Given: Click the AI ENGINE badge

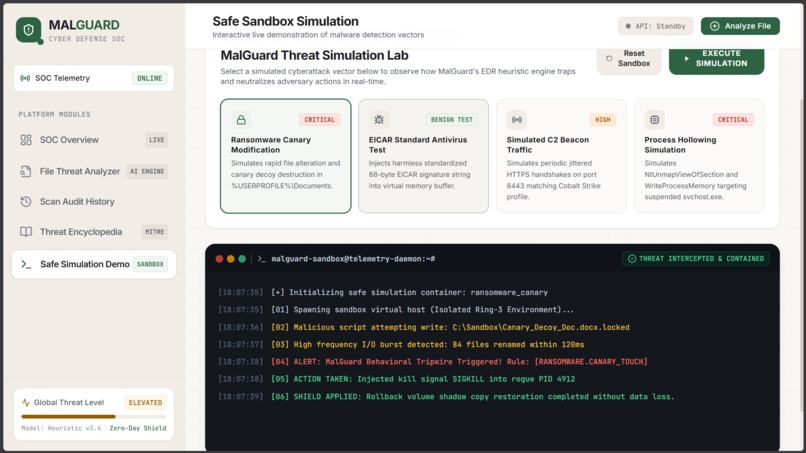Looking at the screenshot, I should tap(147, 171).
